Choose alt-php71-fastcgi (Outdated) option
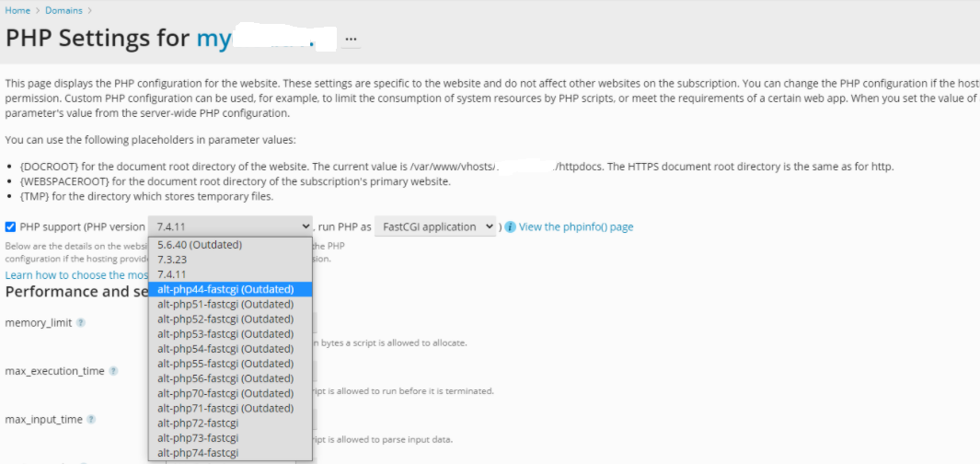Screen dimensions: 980x464 [x=230, y=409]
